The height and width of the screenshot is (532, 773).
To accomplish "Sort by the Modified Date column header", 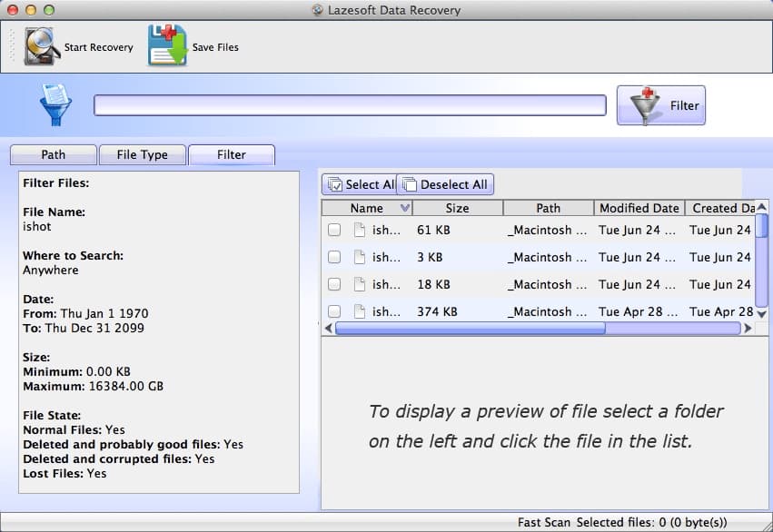I will [639, 208].
